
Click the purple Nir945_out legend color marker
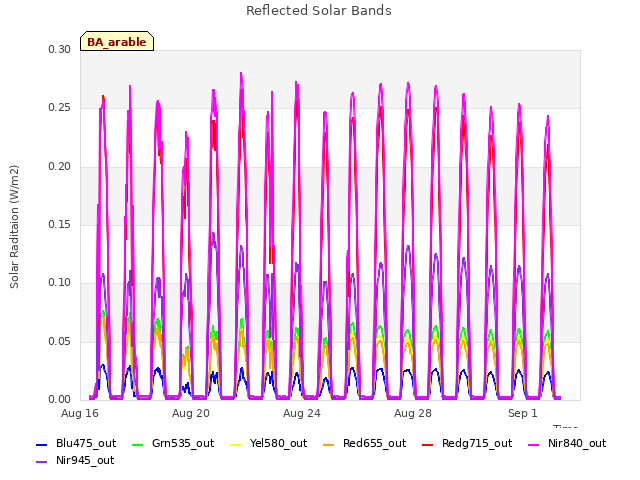point(42,462)
